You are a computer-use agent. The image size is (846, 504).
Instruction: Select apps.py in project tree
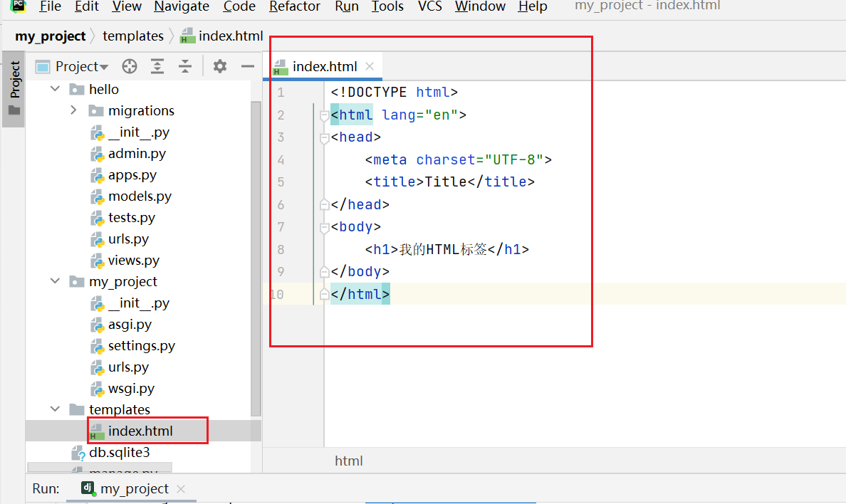click(x=132, y=175)
